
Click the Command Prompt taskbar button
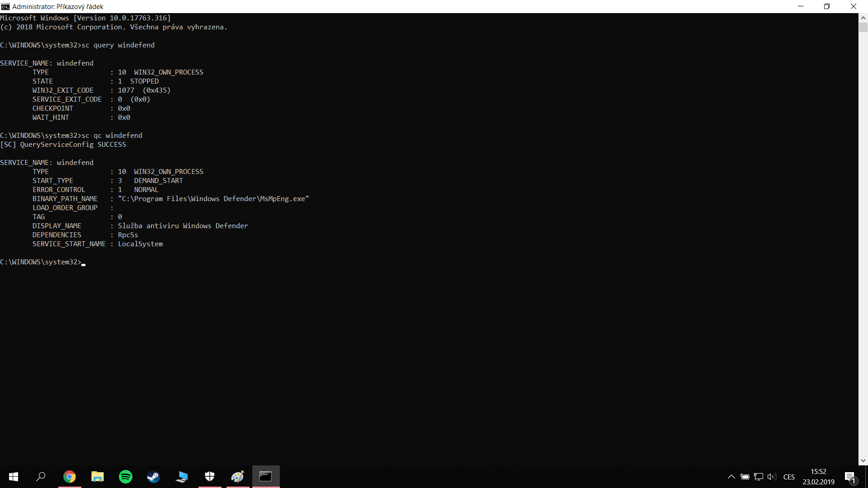265,477
